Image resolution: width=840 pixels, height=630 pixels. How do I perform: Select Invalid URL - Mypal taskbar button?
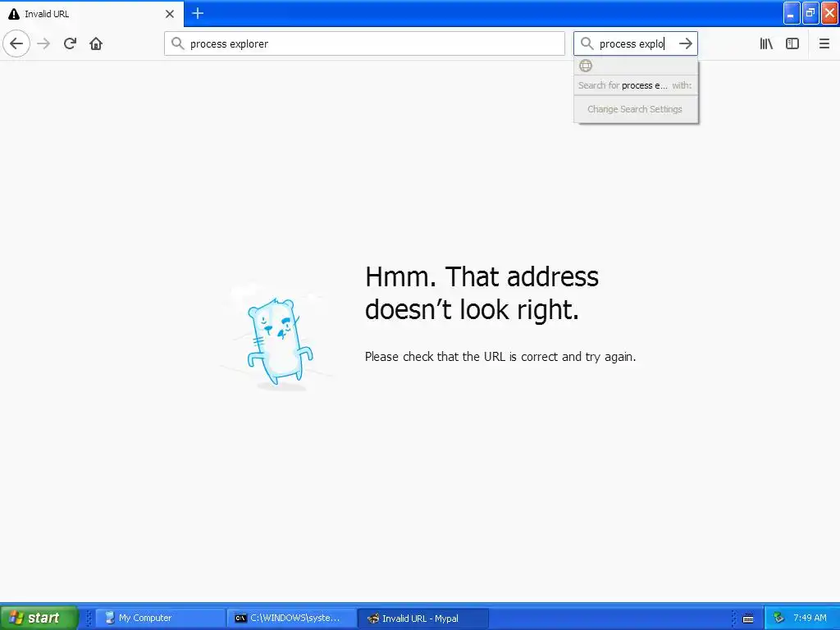(422, 618)
